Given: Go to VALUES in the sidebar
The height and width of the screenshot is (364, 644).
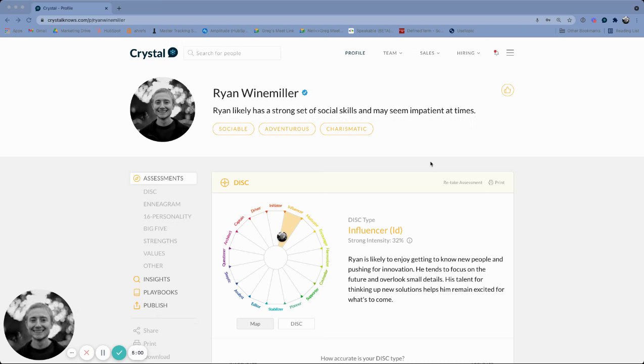Looking at the screenshot, I should tap(154, 253).
